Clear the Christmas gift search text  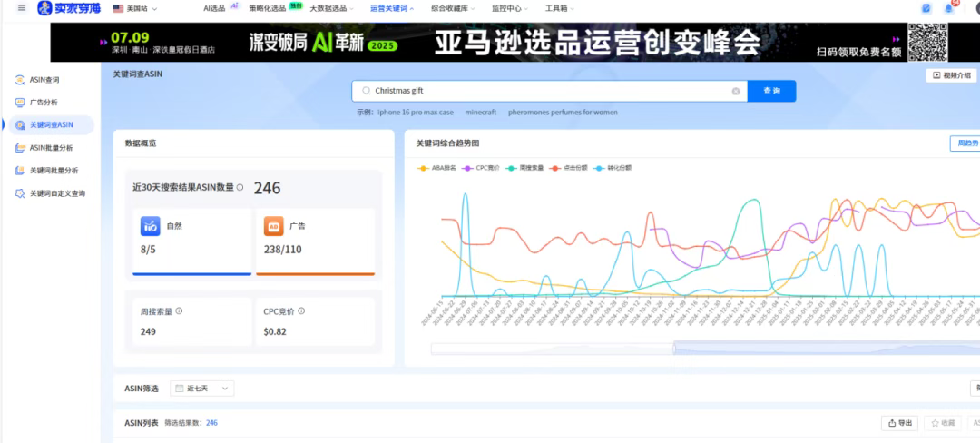point(736,91)
